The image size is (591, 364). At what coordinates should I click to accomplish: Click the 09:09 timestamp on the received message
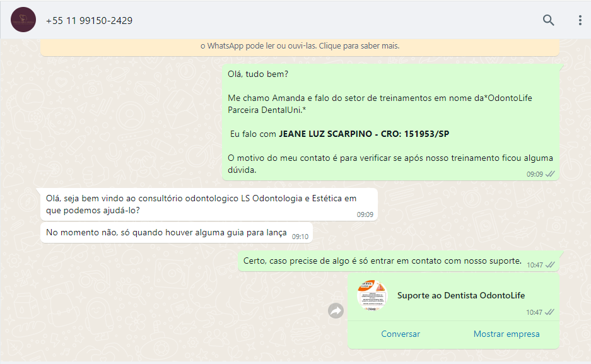coord(365,214)
